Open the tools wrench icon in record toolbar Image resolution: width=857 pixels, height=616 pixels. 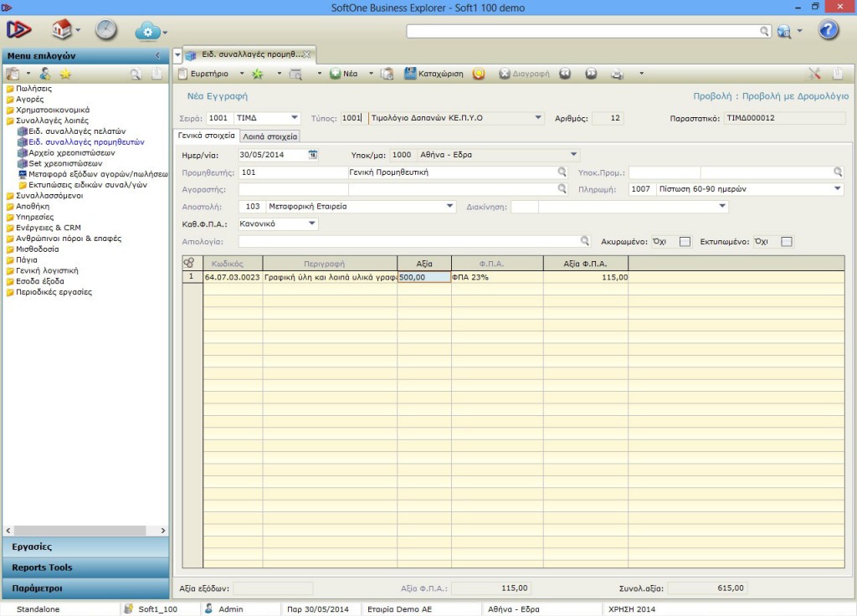[814, 74]
